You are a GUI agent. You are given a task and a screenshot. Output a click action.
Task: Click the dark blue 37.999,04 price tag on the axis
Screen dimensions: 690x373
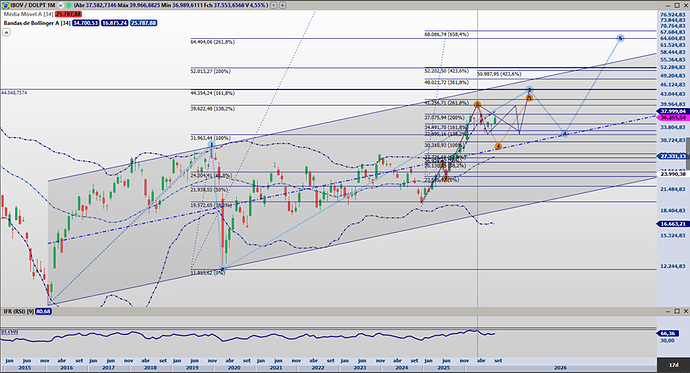(x=673, y=111)
